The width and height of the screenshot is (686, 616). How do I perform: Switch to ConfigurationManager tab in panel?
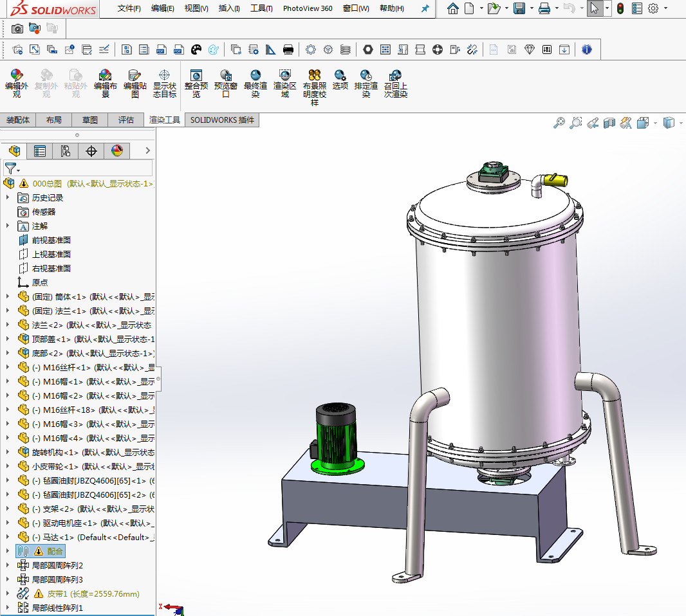click(x=65, y=151)
